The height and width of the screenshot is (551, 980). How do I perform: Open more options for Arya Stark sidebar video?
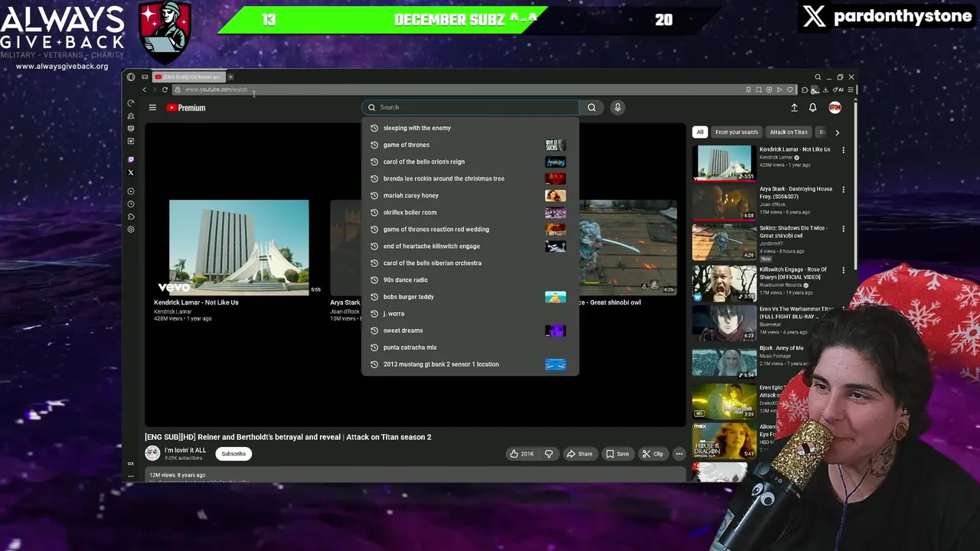[x=844, y=189]
